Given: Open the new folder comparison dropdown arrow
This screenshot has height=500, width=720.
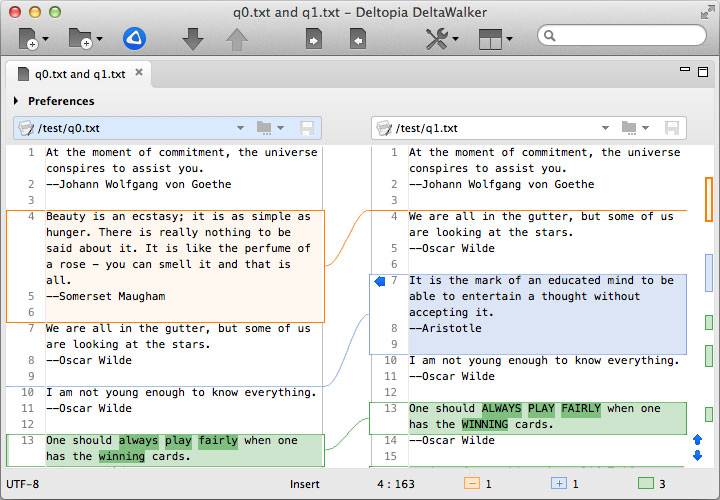Looking at the screenshot, I should [x=99, y=39].
